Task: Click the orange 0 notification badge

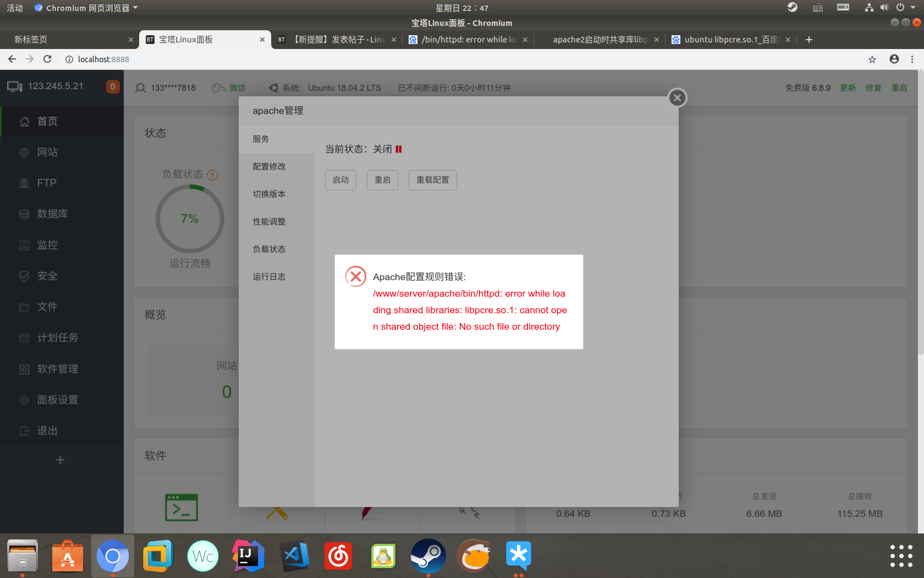Action: [113, 86]
